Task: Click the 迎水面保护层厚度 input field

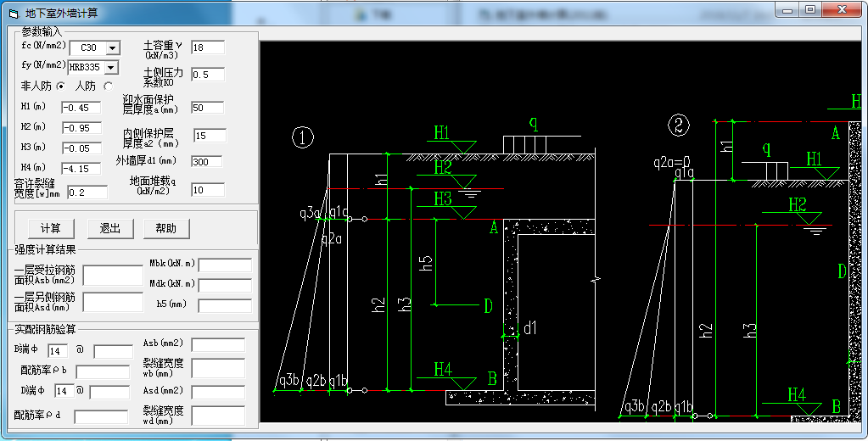Action: 208,108
